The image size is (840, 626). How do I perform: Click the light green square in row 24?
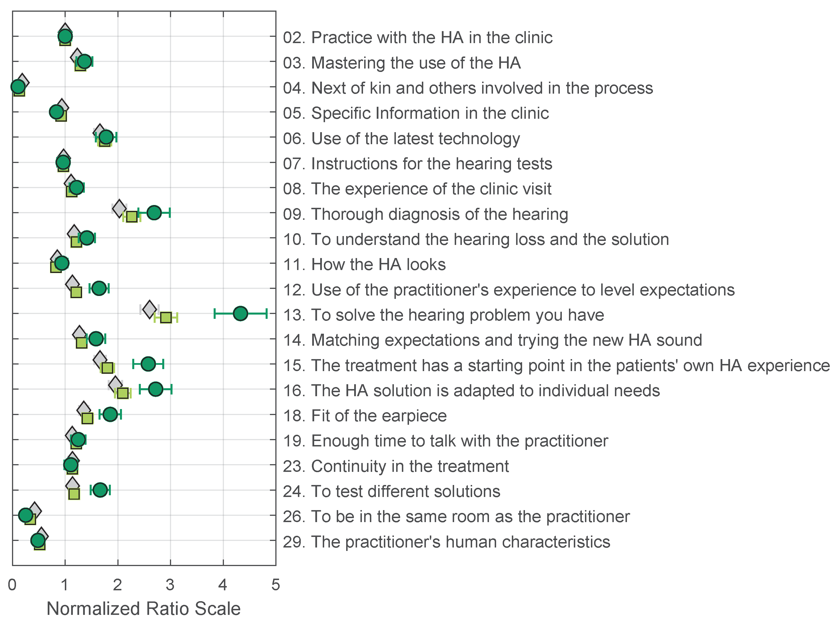tap(74, 494)
